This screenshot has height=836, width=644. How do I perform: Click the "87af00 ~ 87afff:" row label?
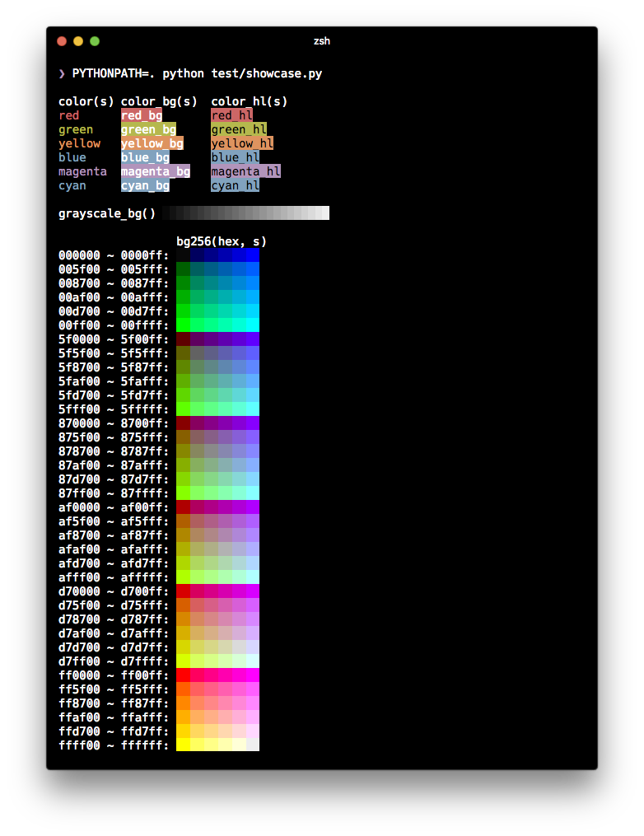coord(114,465)
